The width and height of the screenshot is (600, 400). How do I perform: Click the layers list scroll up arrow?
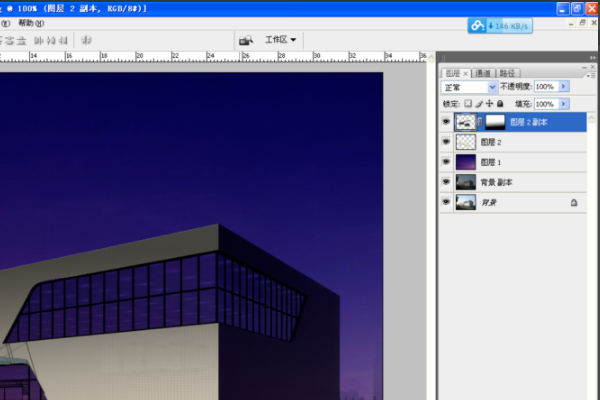[591, 118]
